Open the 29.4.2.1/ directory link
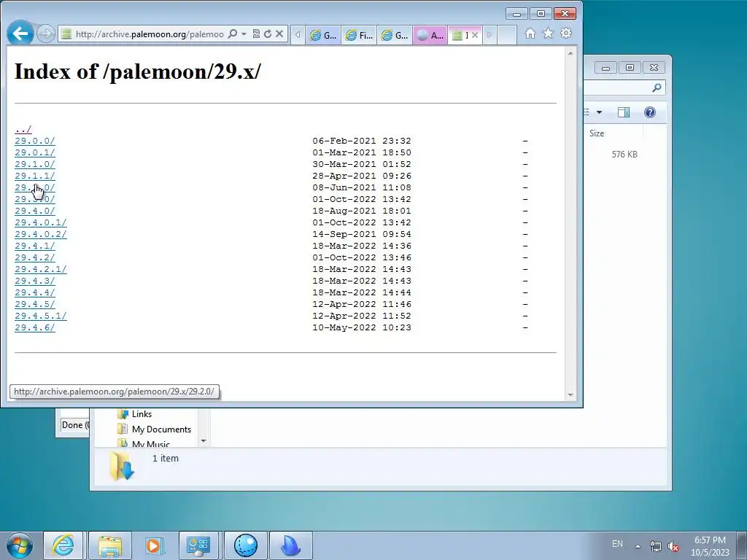Image resolution: width=747 pixels, height=560 pixels. pos(41,269)
